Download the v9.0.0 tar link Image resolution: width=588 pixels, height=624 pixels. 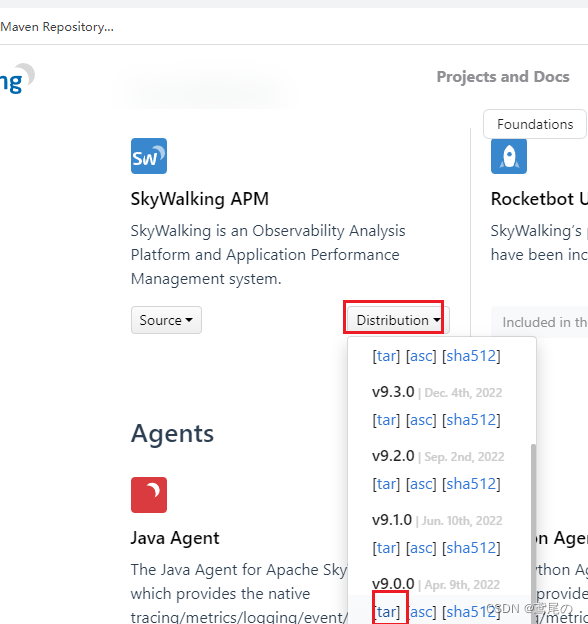(x=386, y=612)
